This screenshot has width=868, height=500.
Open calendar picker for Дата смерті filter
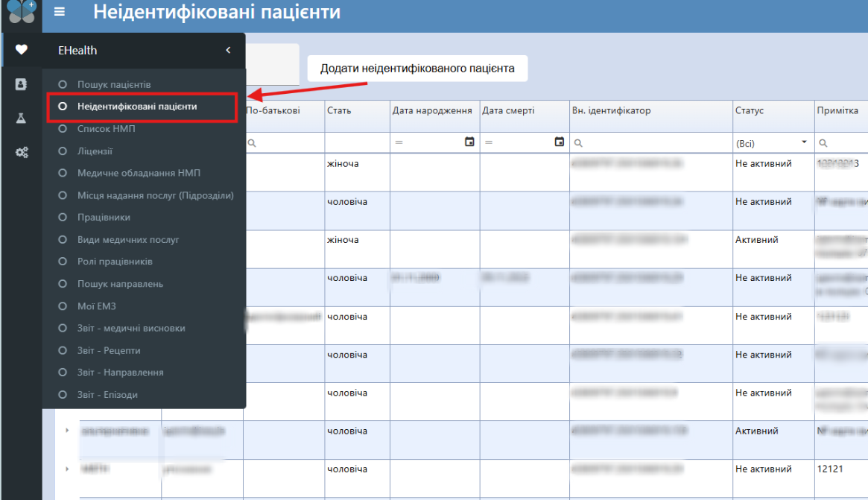click(559, 142)
